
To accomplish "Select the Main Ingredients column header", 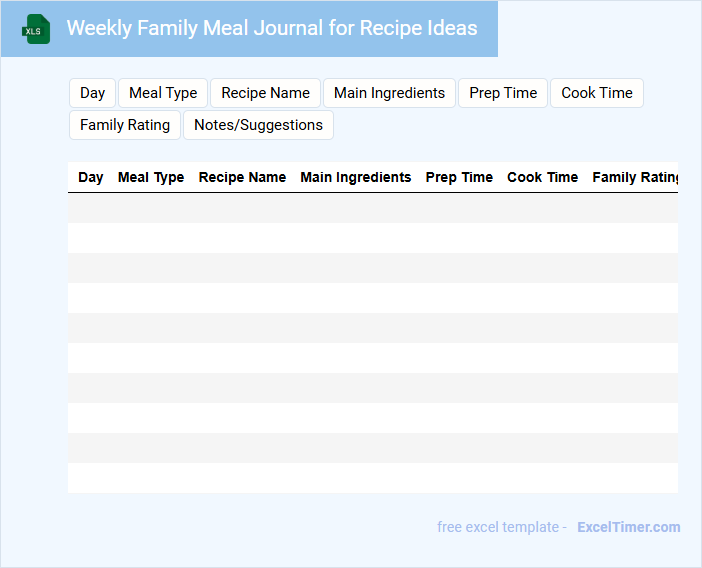I will click(356, 177).
